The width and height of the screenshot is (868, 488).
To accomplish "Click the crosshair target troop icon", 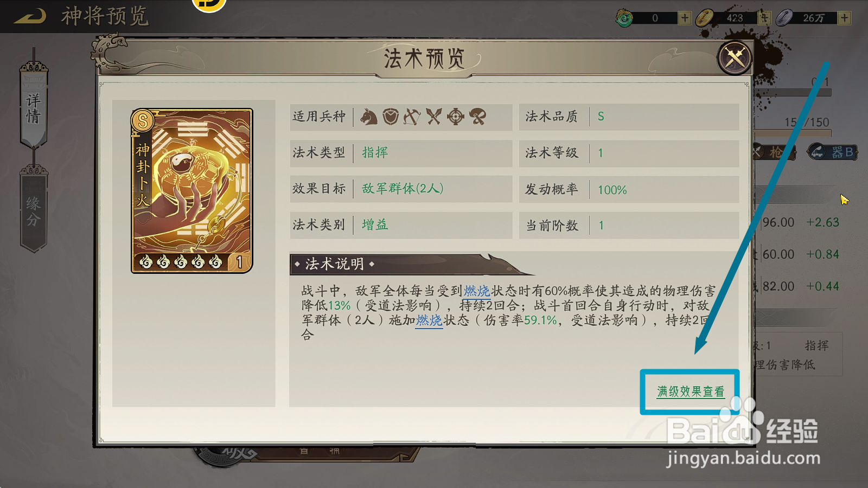I will coord(456,117).
